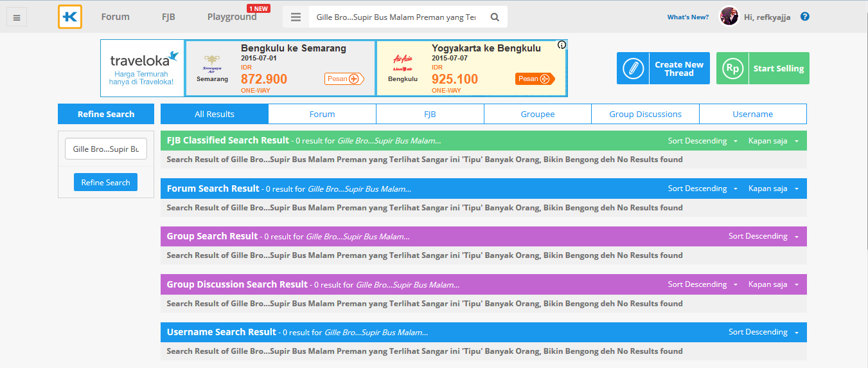The height and width of the screenshot is (368, 868).
Task: Open Kapan saja in Group Discussion results
Action: (773, 284)
